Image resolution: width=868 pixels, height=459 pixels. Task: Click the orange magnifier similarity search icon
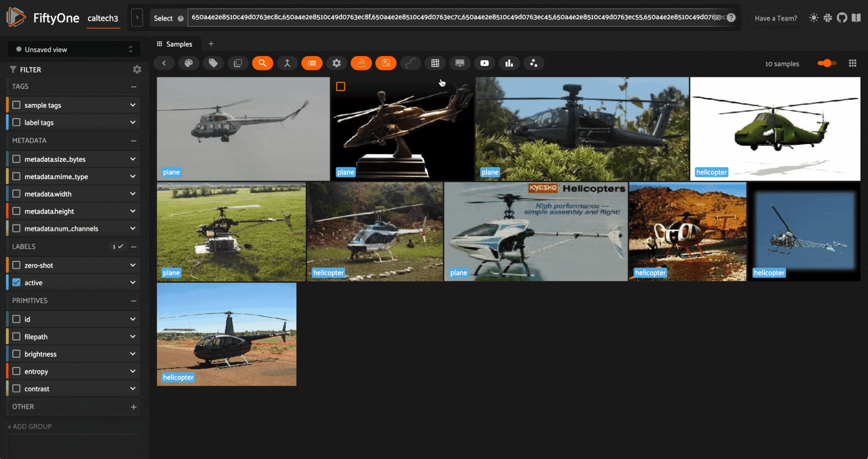262,63
